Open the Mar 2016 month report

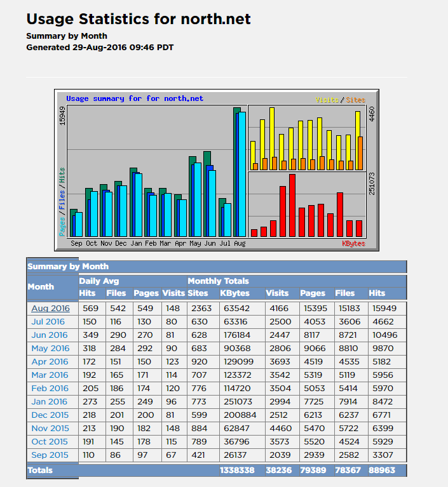[49, 375]
